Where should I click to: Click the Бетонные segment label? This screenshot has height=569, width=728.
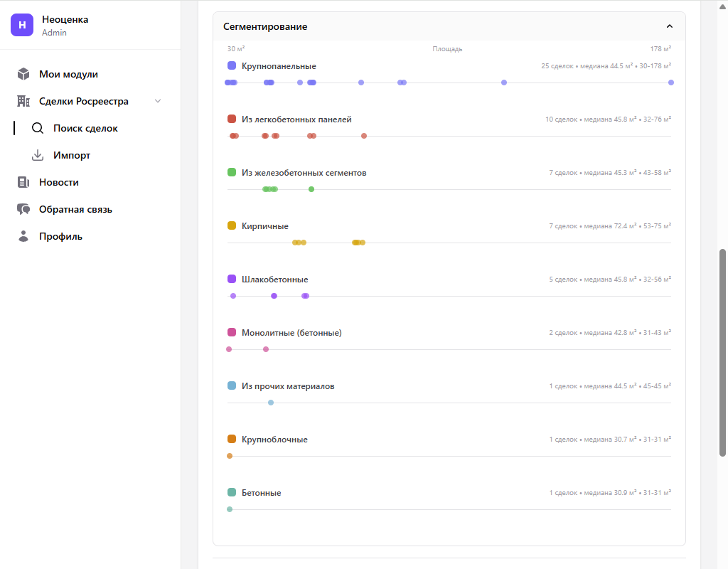pyautogui.click(x=261, y=493)
